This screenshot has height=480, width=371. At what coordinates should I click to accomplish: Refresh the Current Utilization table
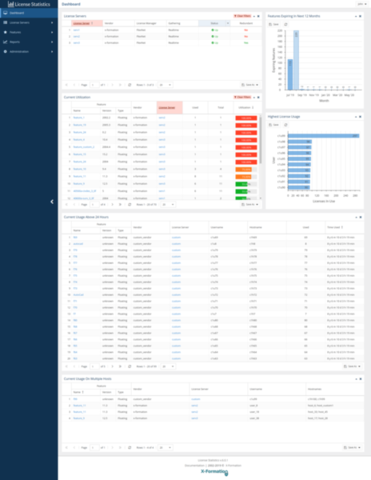tap(130, 205)
